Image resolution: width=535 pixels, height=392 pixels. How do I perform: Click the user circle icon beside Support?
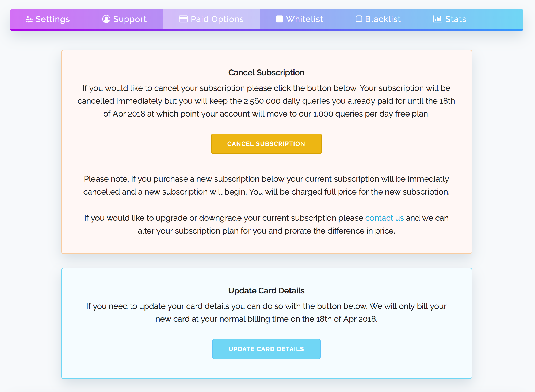pos(106,19)
